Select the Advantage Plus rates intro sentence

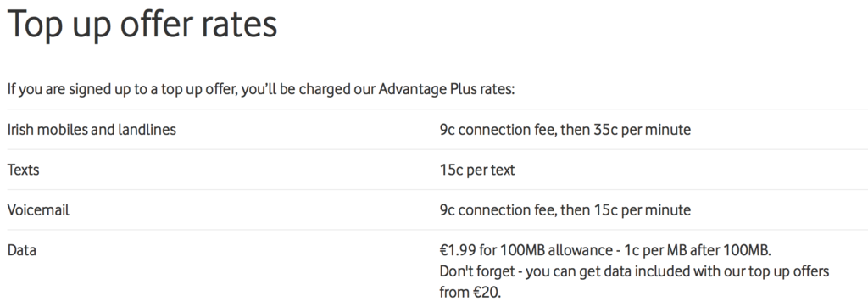click(261, 89)
